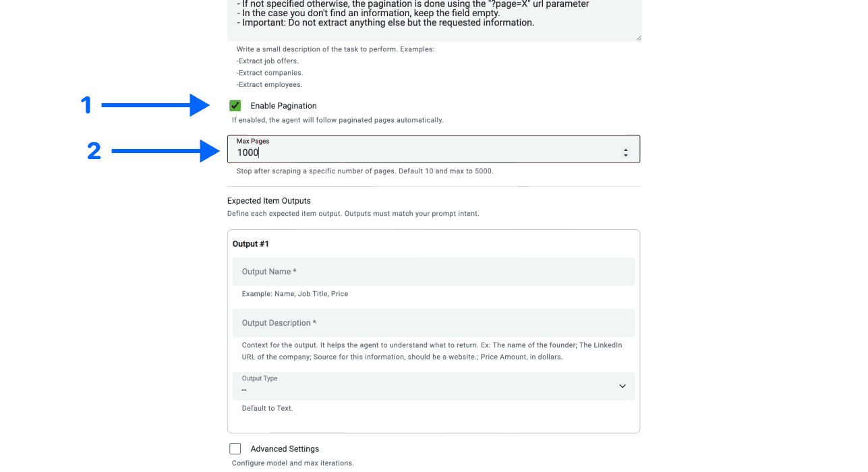This screenshot has height=472, width=868.
Task: Focus the Output Description input field
Action: (434, 322)
